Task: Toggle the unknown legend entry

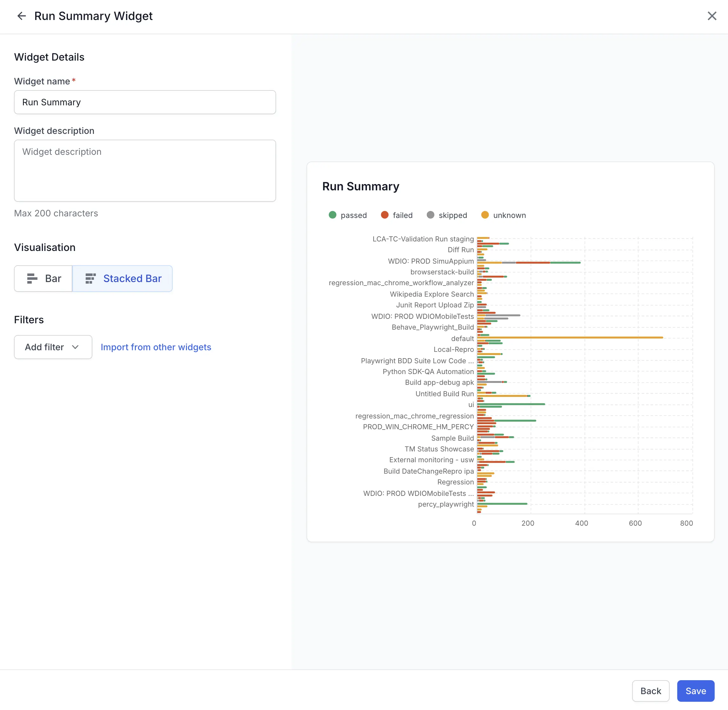Action: coord(504,215)
